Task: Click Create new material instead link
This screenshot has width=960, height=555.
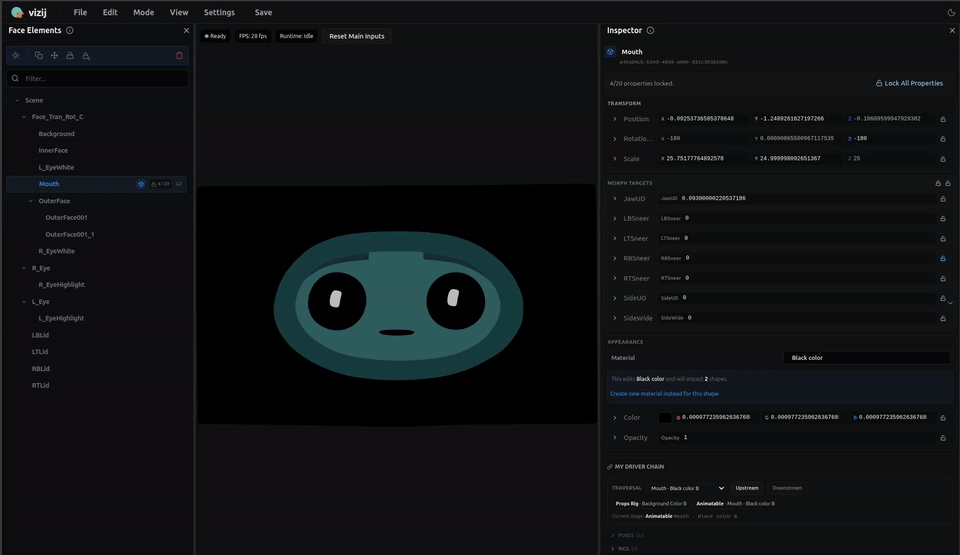Action: click(664, 394)
